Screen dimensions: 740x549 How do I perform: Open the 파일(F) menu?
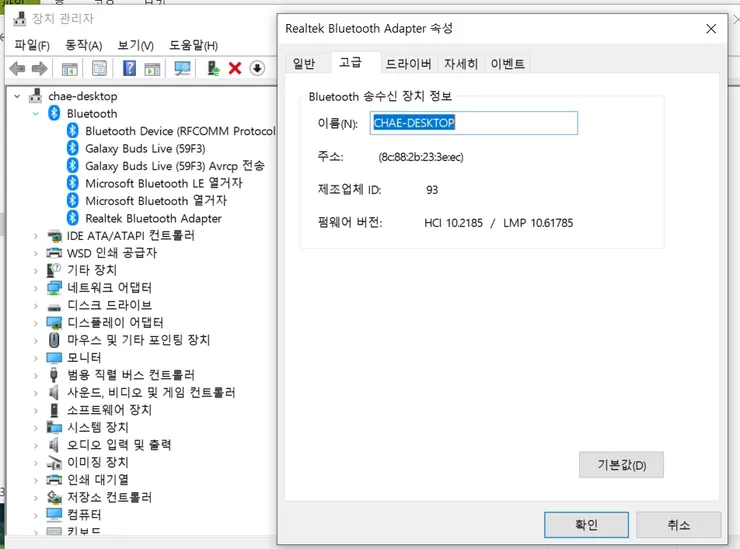tap(32, 45)
